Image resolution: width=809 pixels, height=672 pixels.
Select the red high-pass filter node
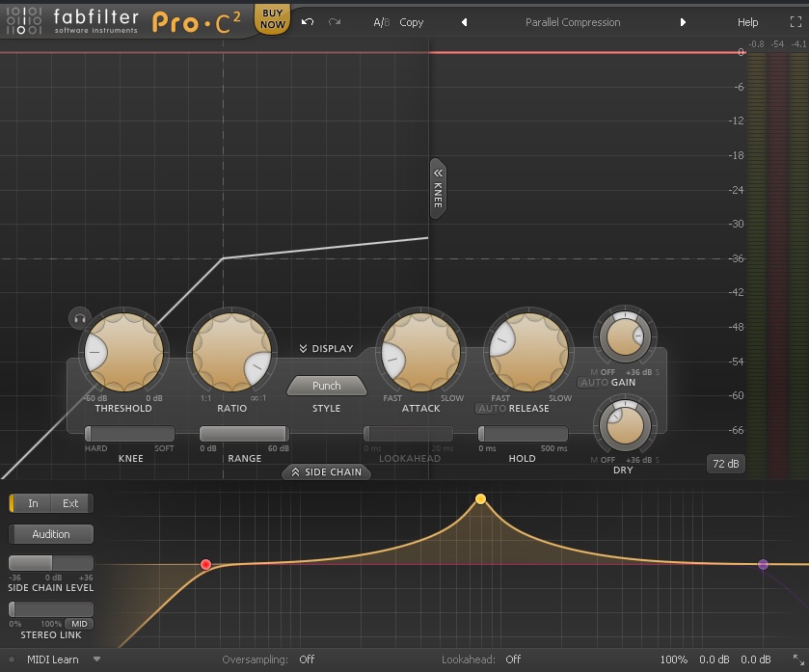[205, 564]
